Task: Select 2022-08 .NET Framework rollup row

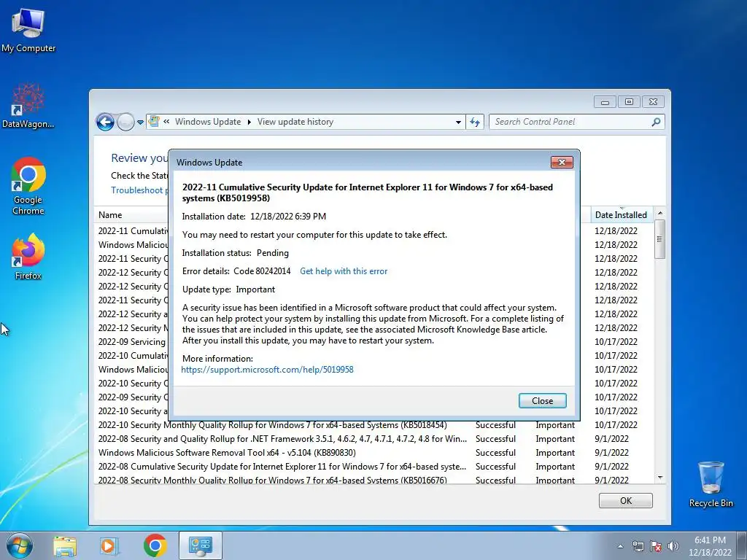Action: 373,438
